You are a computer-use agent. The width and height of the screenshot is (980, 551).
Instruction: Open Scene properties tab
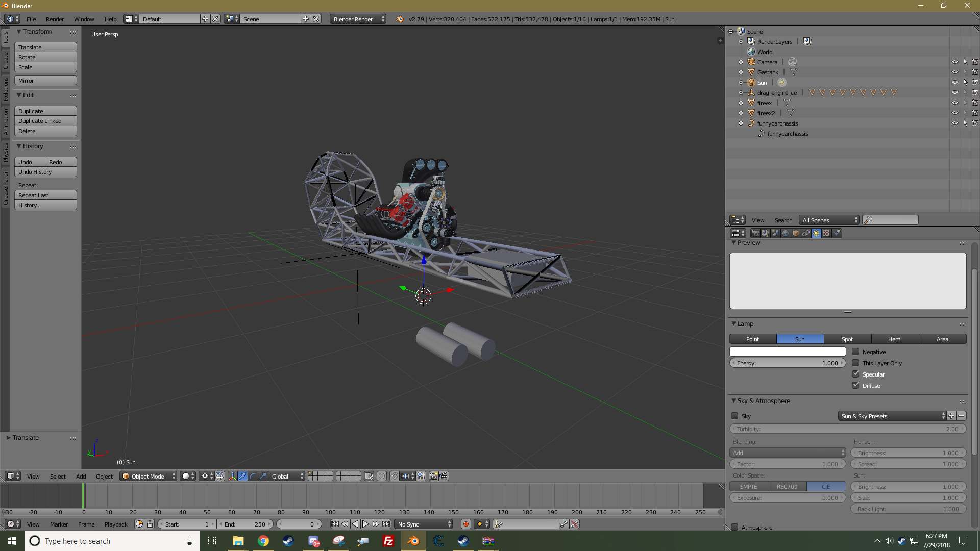(x=775, y=233)
